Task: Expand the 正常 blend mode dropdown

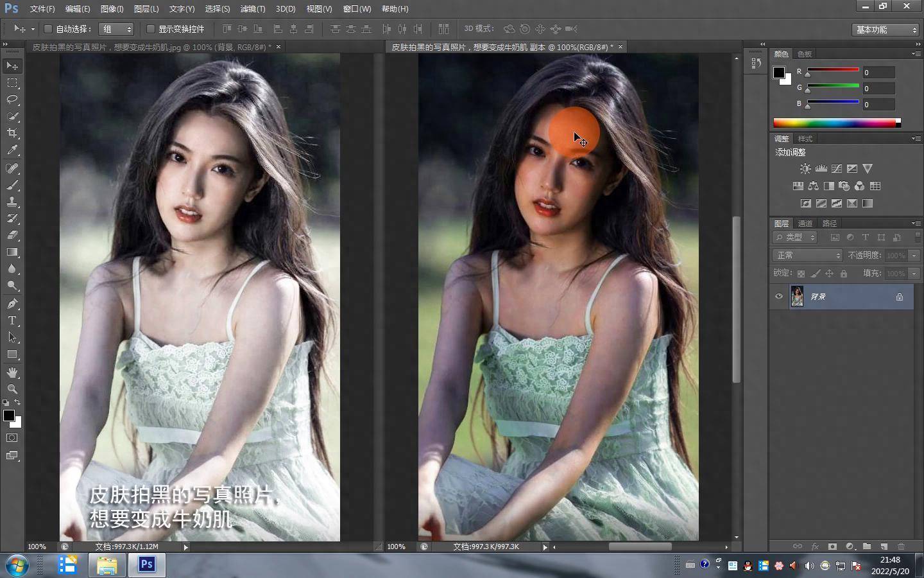Action: (x=807, y=256)
